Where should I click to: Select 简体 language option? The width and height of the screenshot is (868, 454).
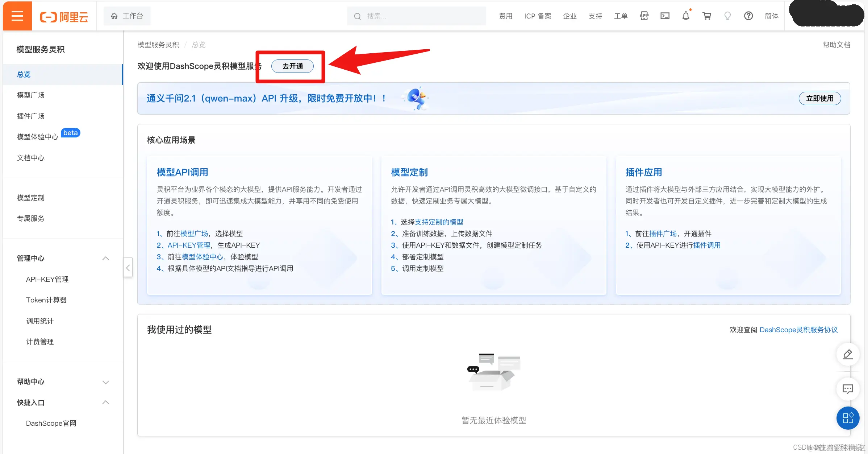pos(771,16)
